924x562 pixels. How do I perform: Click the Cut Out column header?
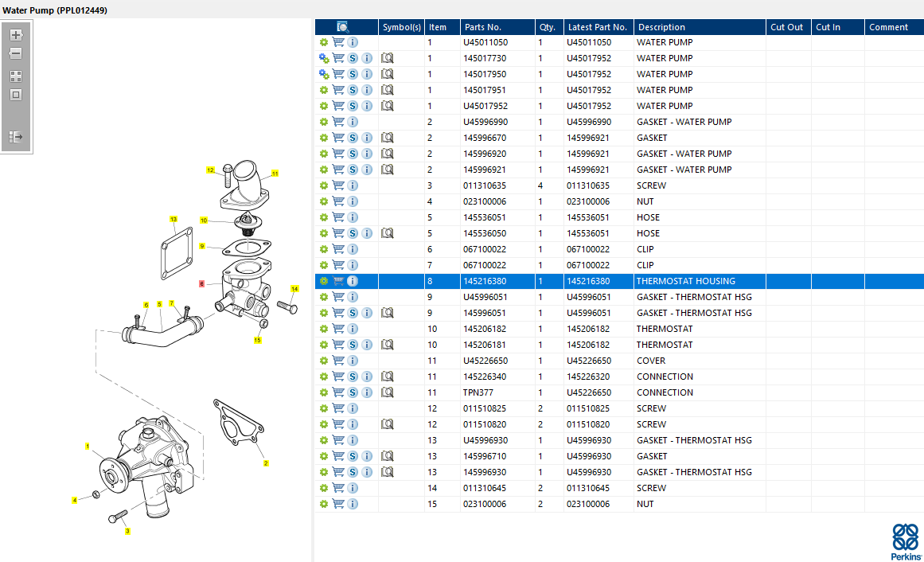point(789,27)
